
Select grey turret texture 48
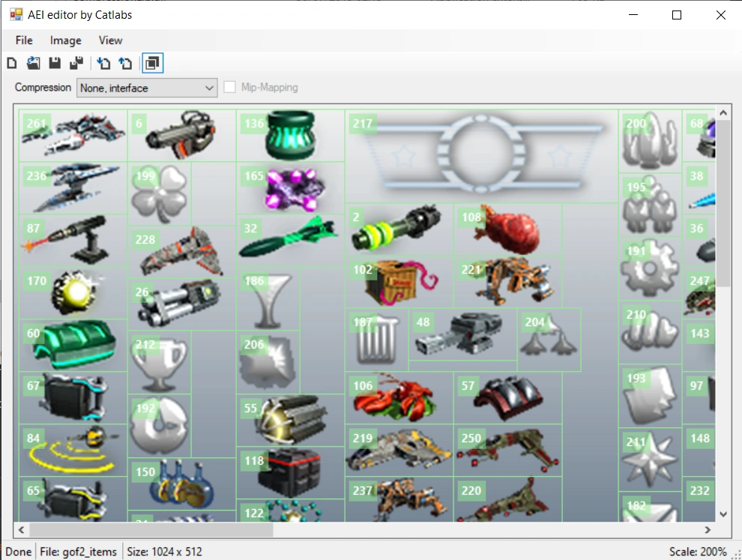(x=462, y=334)
